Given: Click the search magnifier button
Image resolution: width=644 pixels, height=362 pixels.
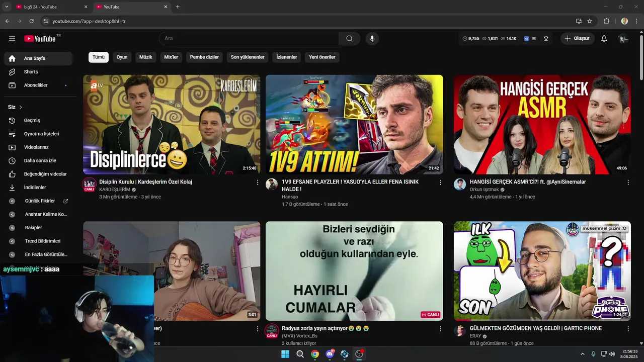Looking at the screenshot, I should 349,39.
